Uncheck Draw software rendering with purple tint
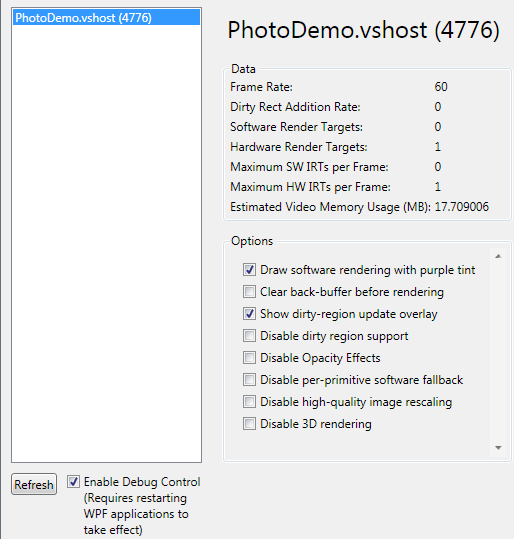Viewport: 514px width, 539px height. tap(249, 270)
